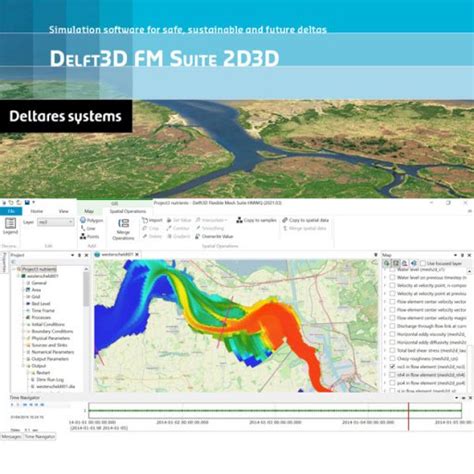Viewport: 474px width, 474px height.
Task: Click the Import spatial operation
Action: tap(152, 220)
